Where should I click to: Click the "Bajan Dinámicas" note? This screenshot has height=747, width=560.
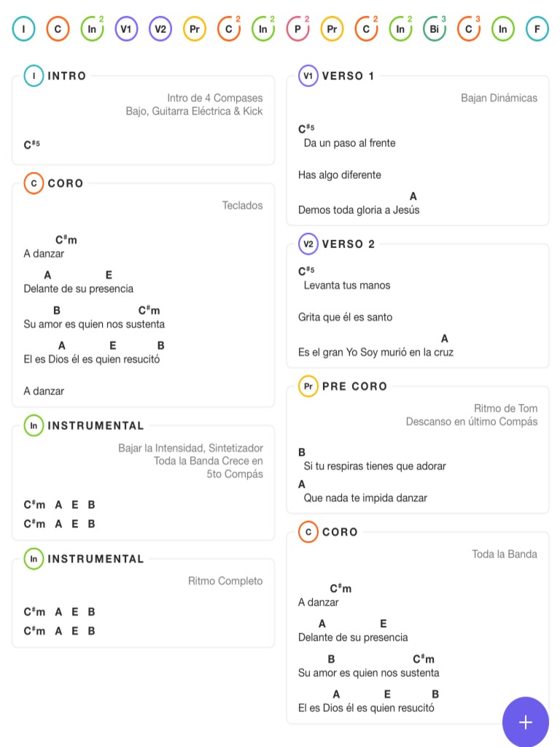pos(499,98)
